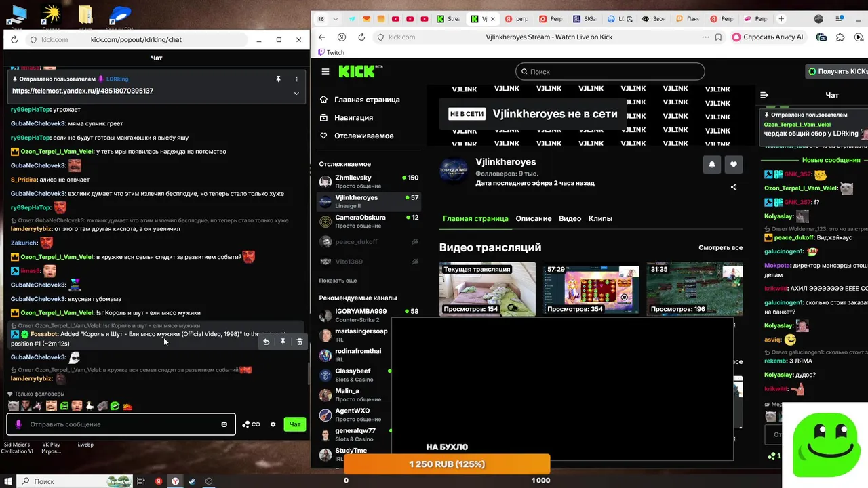Click Спросить Алису AI button
This screenshot has height=488, width=868.
[x=768, y=37]
